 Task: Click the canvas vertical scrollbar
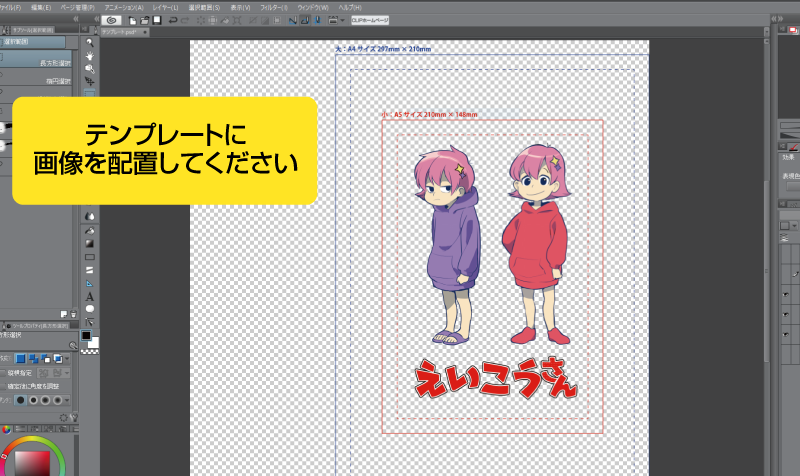click(766, 270)
